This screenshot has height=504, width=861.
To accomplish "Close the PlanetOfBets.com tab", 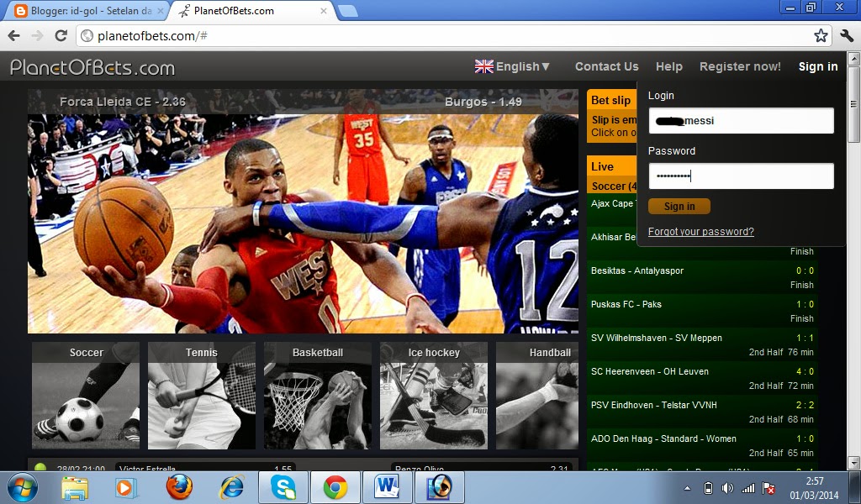I will pyautogui.click(x=324, y=10).
